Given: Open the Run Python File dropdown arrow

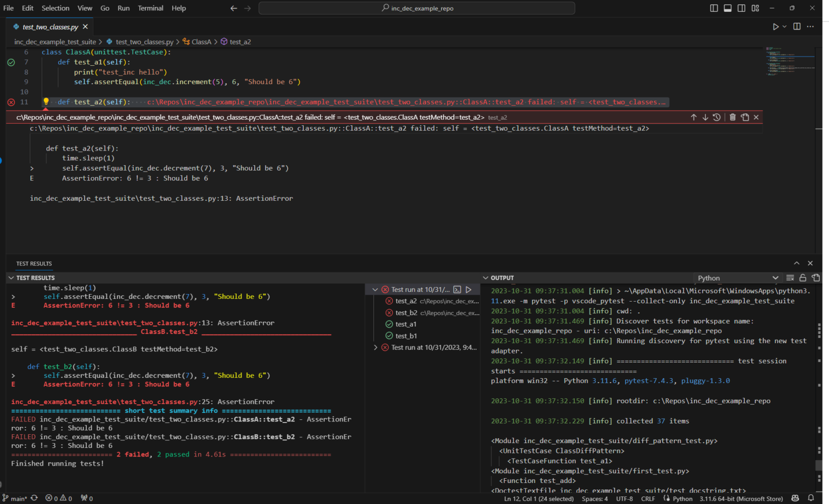Looking at the screenshot, I should pyautogui.click(x=784, y=26).
